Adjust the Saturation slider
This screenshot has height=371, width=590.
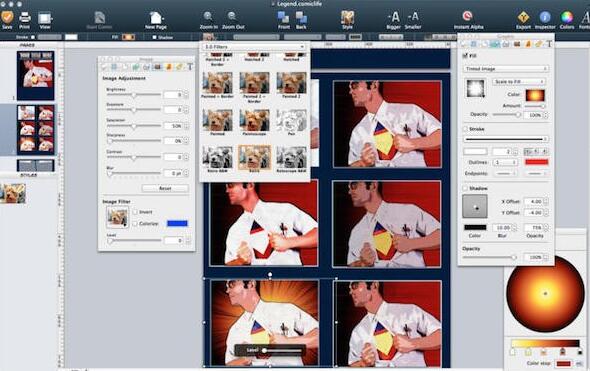tap(134, 126)
